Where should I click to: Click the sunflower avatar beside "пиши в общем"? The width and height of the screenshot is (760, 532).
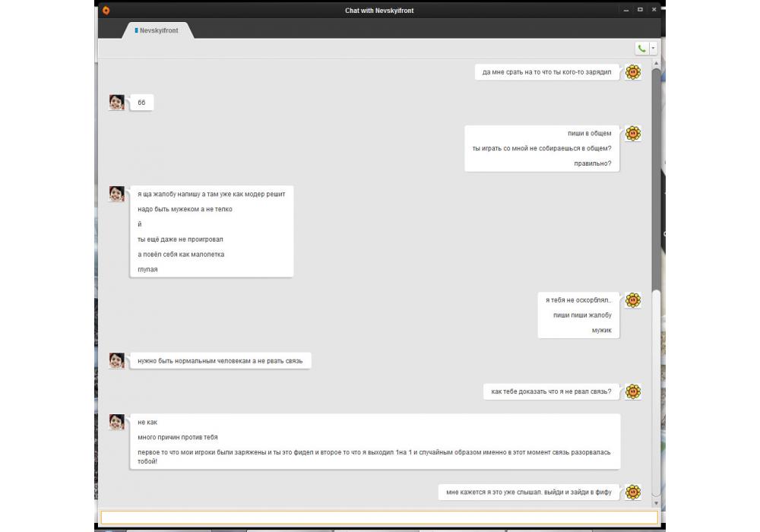633,133
